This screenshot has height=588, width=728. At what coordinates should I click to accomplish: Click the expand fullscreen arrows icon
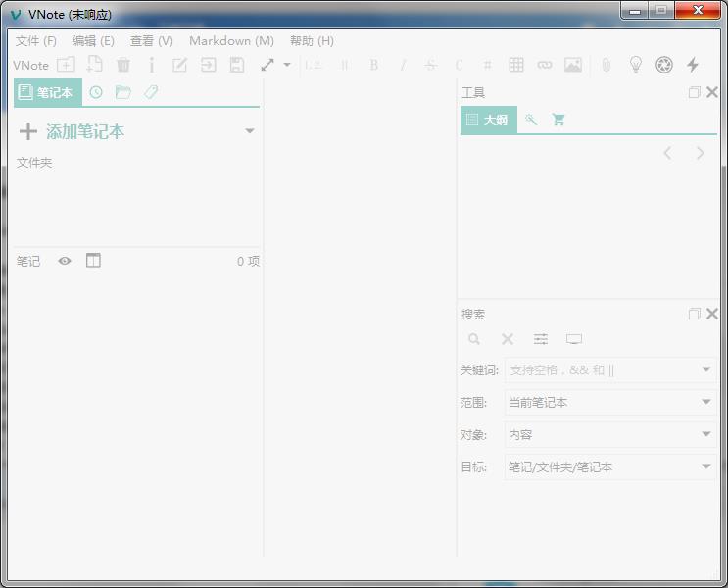267,65
